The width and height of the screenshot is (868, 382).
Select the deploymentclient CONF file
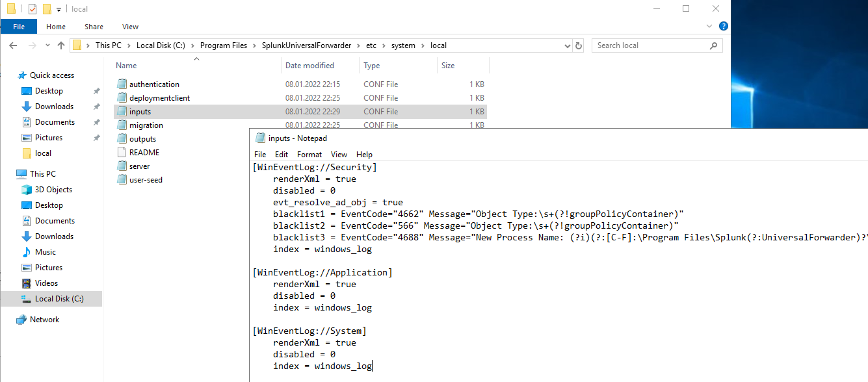(x=159, y=98)
